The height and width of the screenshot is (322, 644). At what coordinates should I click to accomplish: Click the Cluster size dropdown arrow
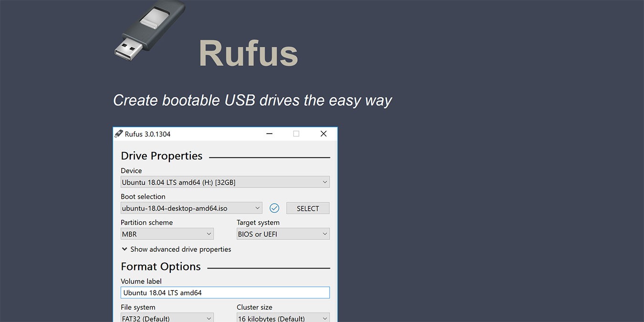click(x=325, y=317)
